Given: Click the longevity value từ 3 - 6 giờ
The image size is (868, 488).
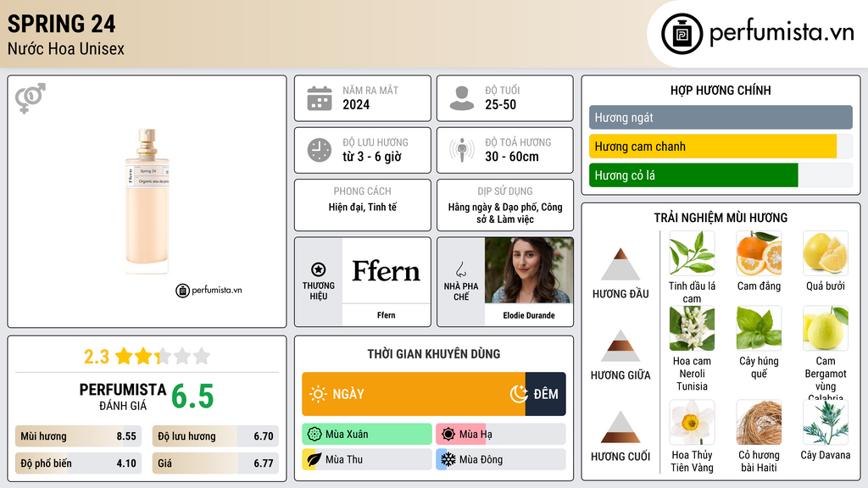Looking at the screenshot, I should pos(372,157).
